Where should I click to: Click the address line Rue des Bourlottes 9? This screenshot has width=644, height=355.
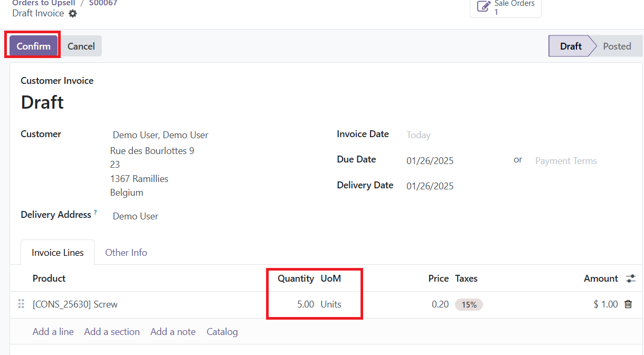152,151
